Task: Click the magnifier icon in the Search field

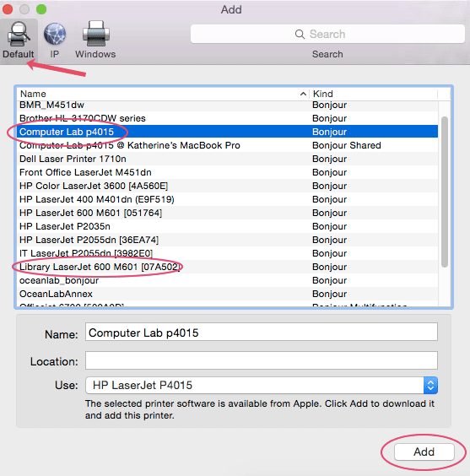Action: pyautogui.click(x=300, y=34)
